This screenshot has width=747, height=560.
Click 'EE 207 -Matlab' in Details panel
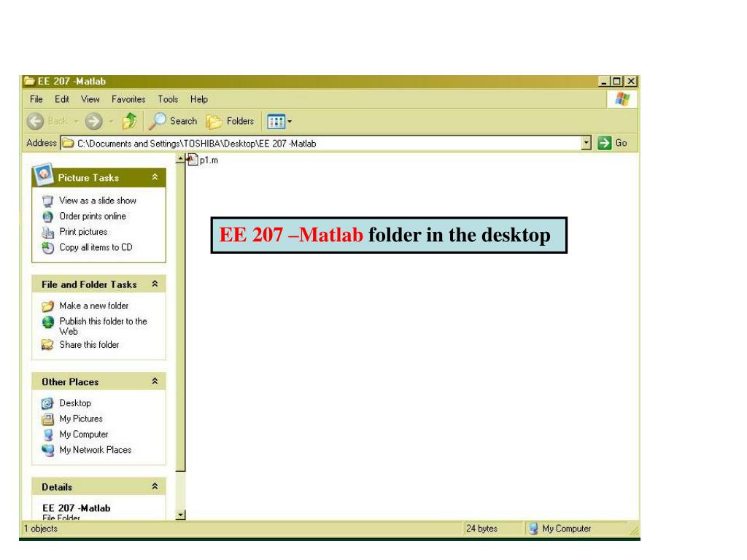pyautogui.click(x=76, y=508)
